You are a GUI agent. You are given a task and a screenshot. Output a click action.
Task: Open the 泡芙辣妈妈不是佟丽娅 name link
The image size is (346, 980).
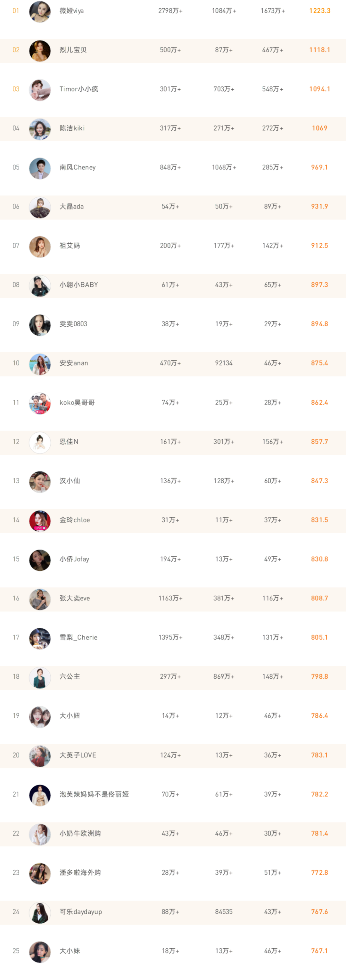(94, 794)
